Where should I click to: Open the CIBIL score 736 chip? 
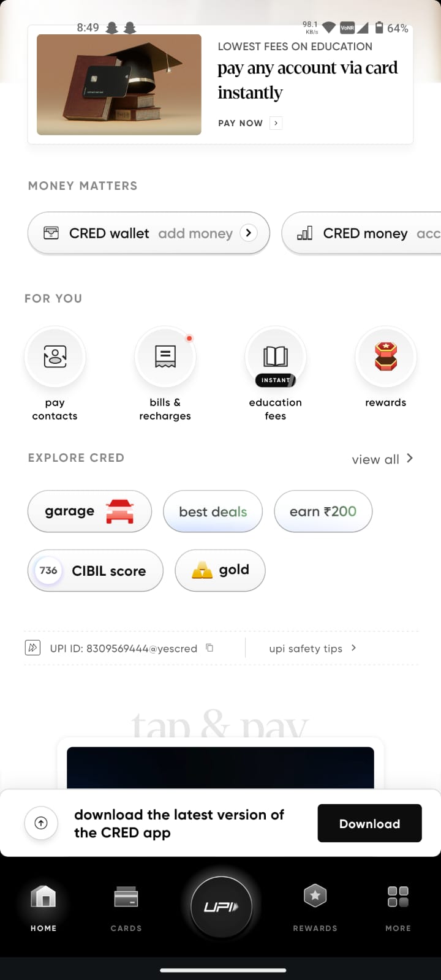(96, 571)
